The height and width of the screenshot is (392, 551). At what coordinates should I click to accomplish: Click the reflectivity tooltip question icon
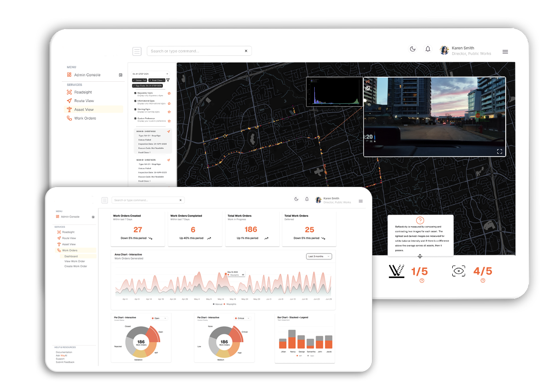pos(420,220)
